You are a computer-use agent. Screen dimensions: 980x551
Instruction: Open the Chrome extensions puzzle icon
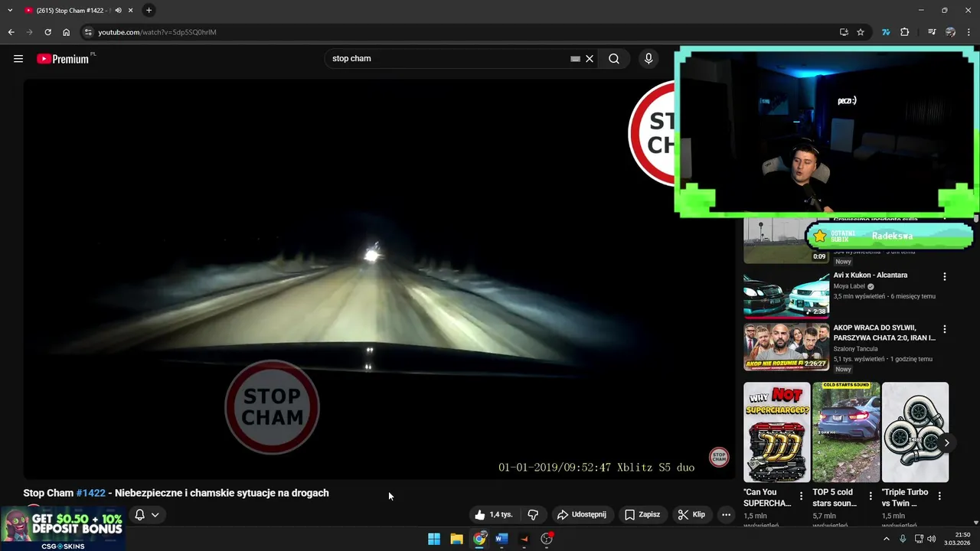point(905,32)
